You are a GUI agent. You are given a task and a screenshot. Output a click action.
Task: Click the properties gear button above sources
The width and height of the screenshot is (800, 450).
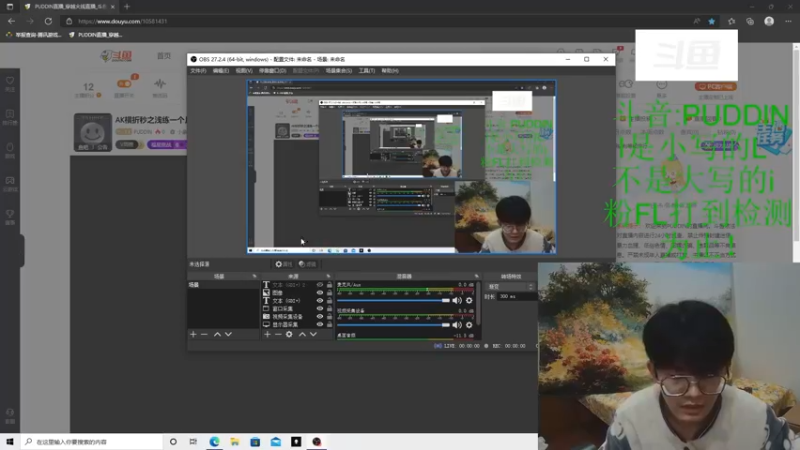click(283, 264)
